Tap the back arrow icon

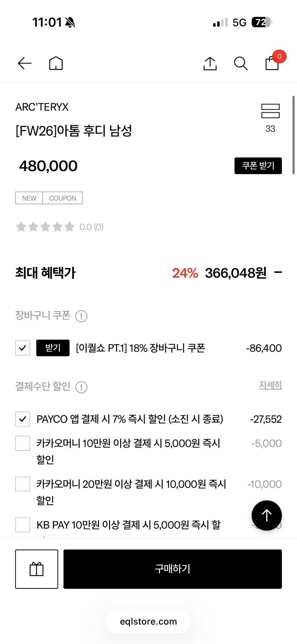[x=24, y=63]
